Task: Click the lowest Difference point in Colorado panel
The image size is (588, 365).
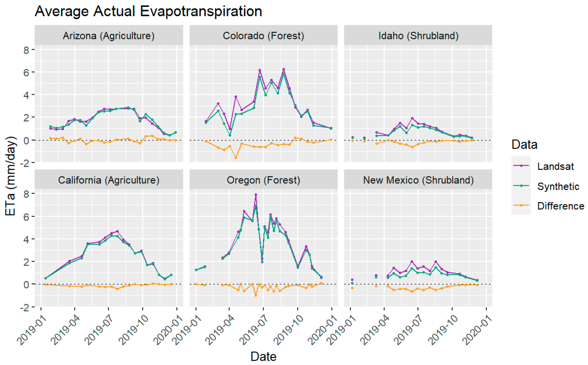Action: pos(236,158)
